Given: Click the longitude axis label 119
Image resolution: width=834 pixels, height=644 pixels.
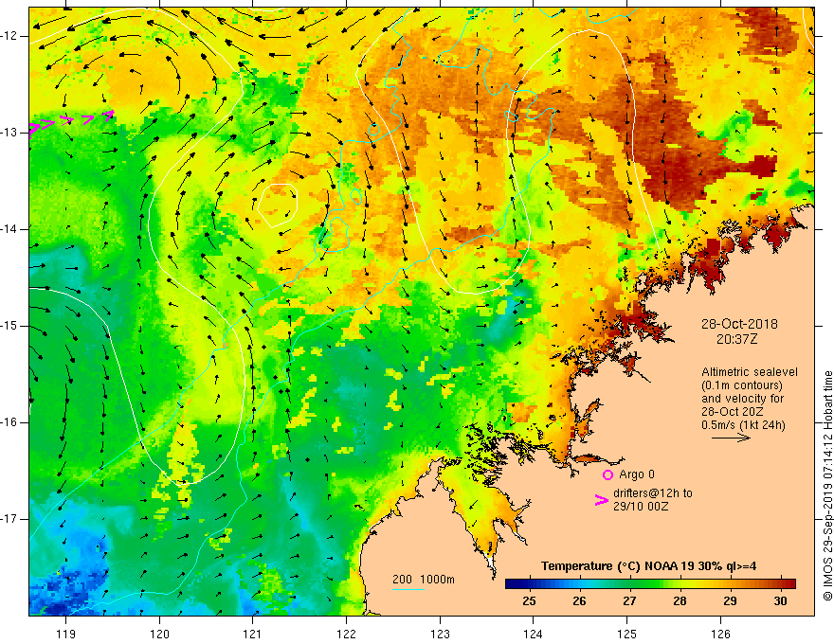Looking at the screenshot, I should (66, 635).
